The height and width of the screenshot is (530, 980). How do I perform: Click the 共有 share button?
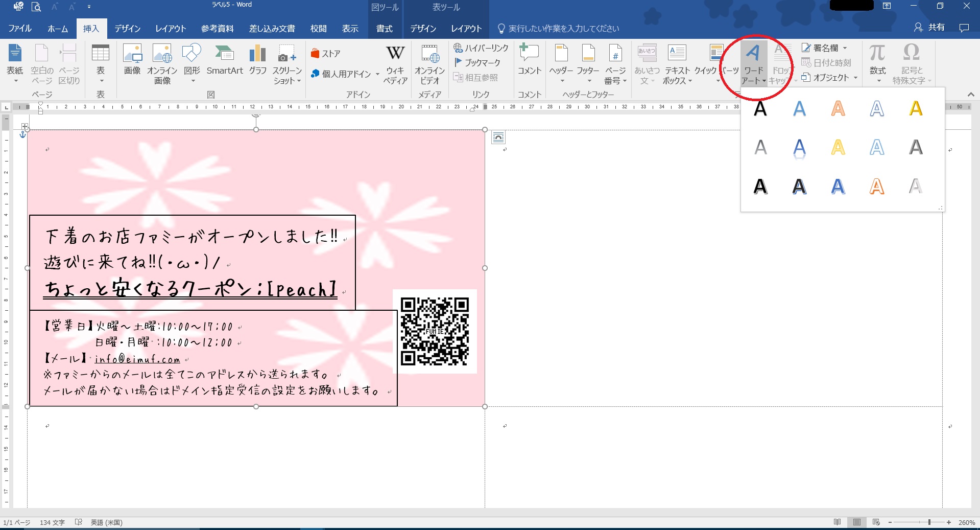tap(929, 27)
